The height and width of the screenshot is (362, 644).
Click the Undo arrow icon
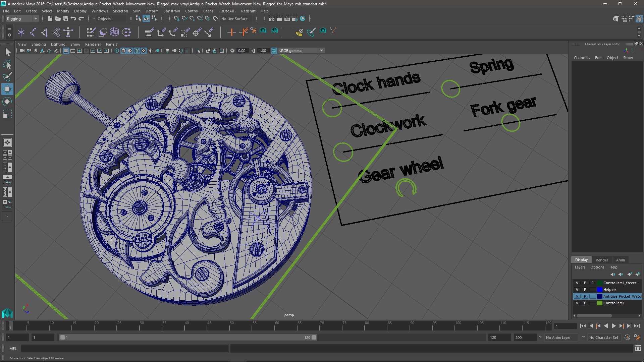click(73, 19)
